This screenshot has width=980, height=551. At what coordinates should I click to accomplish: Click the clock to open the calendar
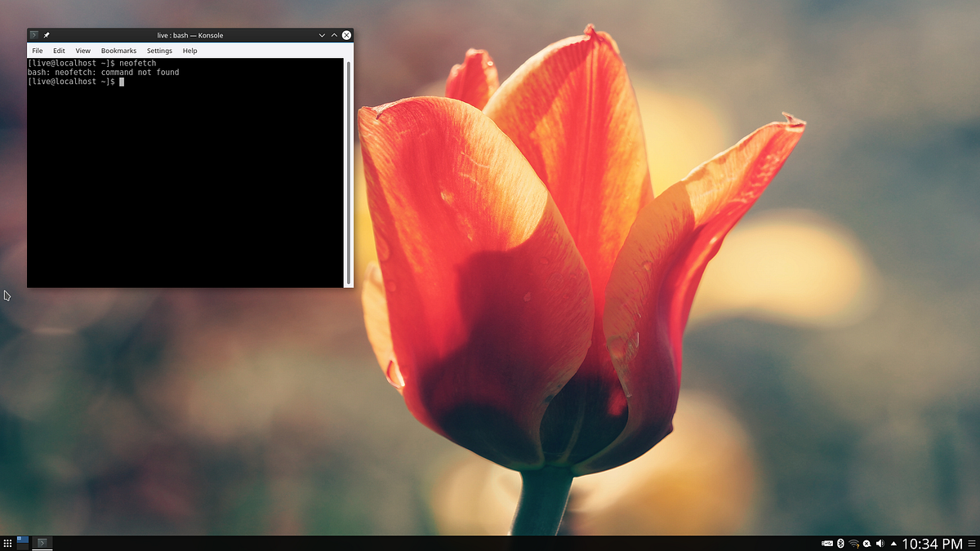[x=931, y=543]
